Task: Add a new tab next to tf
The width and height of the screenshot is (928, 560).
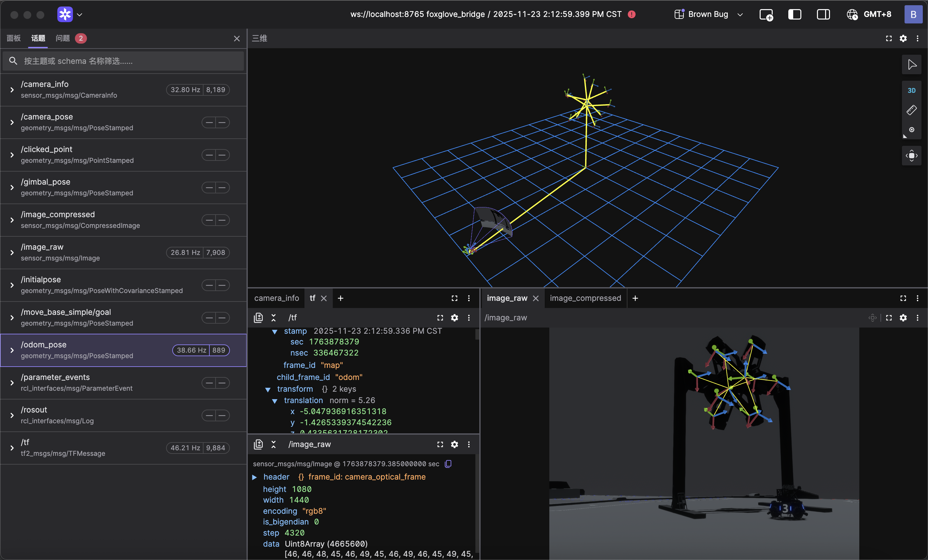Action: (x=341, y=298)
